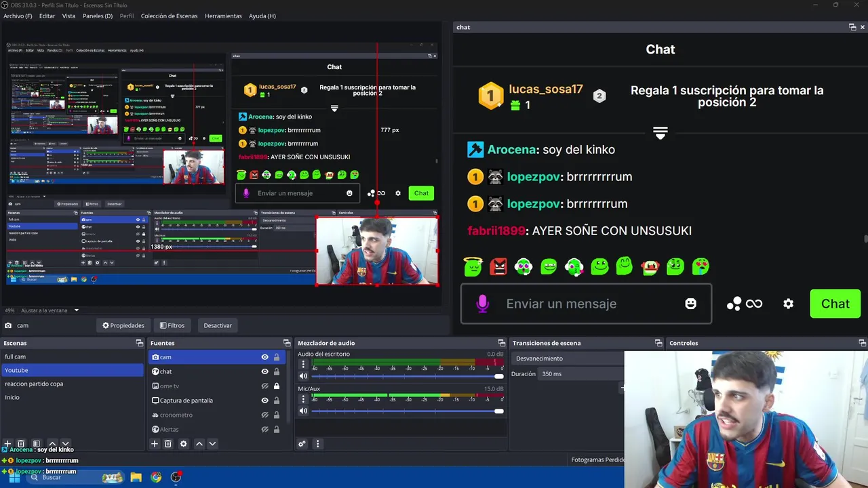
Task: Float the chat dock panel
Action: click(x=852, y=27)
